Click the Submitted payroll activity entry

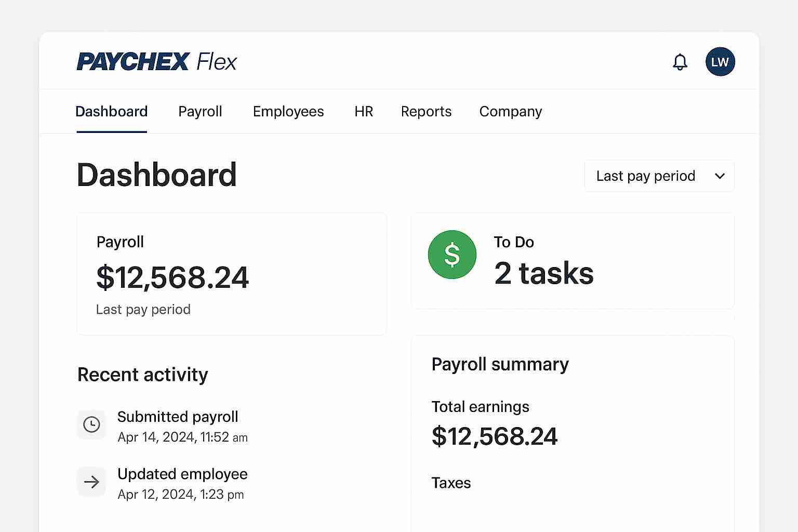178,416
